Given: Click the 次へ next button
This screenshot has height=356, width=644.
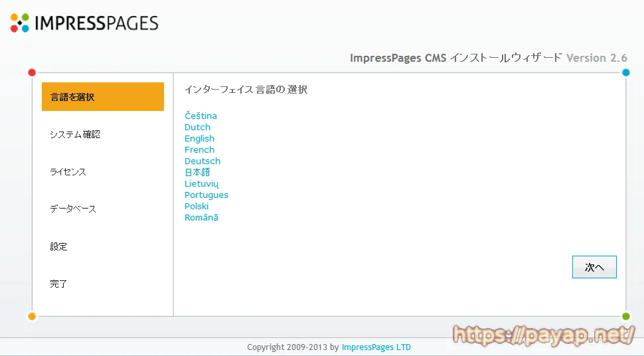Looking at the screenshot, I should click(594, 267).
